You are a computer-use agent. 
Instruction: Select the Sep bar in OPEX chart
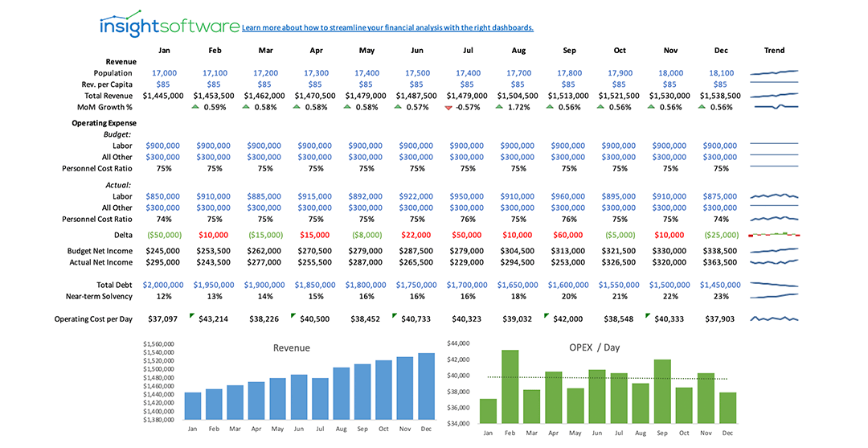662,392
